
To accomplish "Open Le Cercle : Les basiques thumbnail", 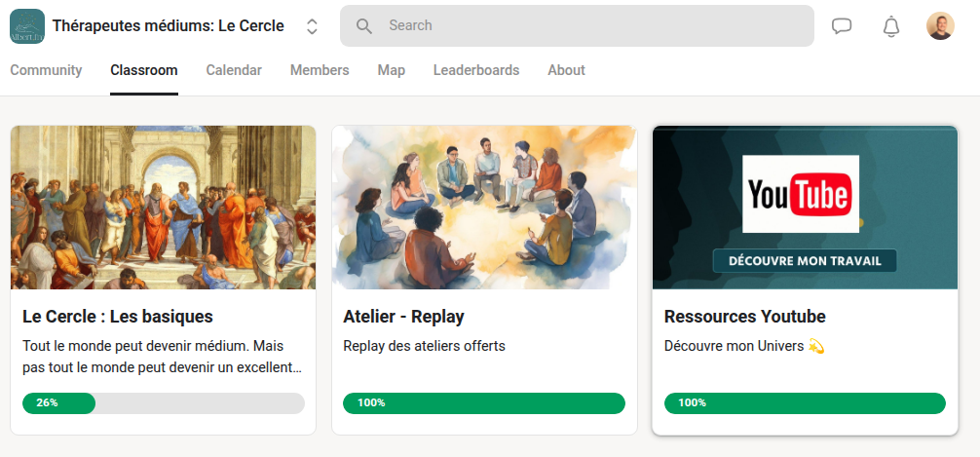I will click(163, 208).
